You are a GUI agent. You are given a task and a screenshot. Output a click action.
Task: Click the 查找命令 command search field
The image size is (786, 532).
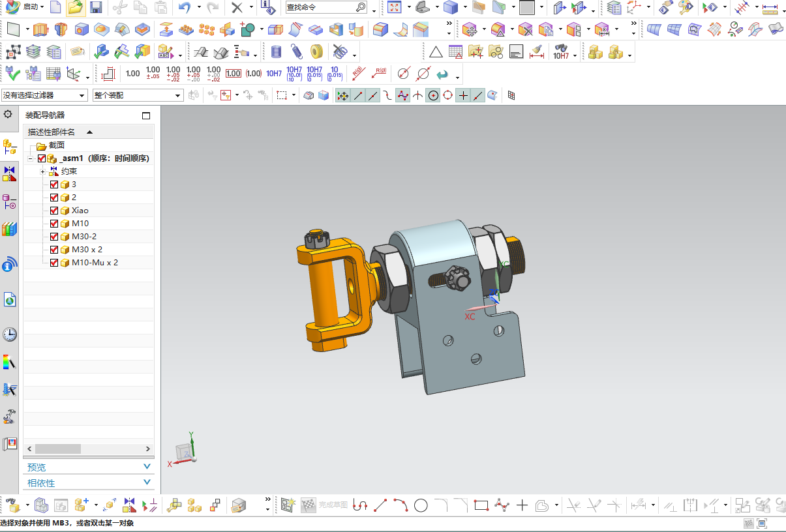(320, 8)
